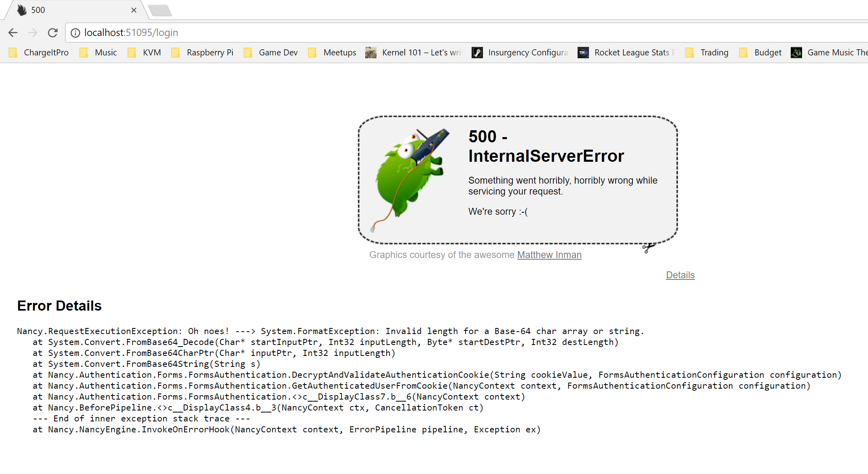868x474 pixels.
Task: Click the browser forward arrow
Action: (33, 33)
